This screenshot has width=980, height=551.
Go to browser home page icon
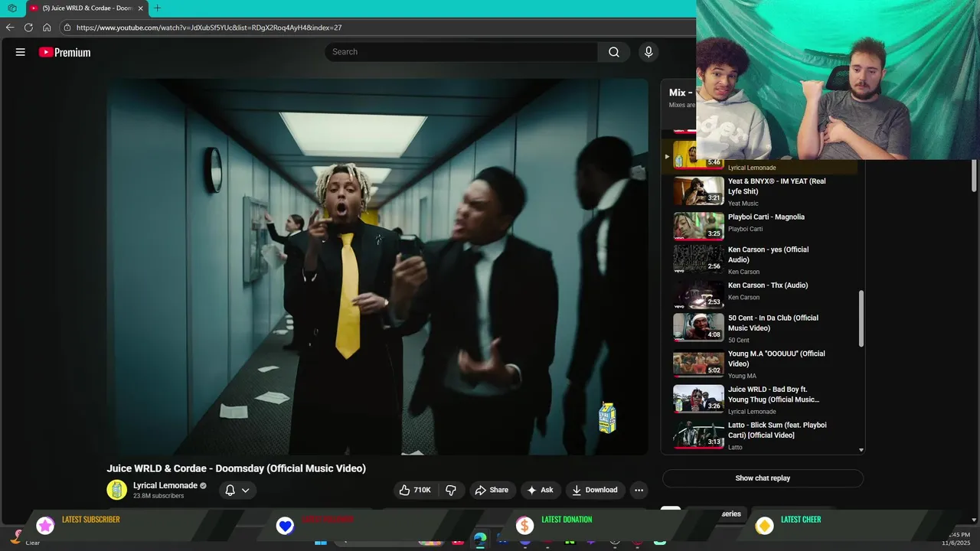point(47,28)
